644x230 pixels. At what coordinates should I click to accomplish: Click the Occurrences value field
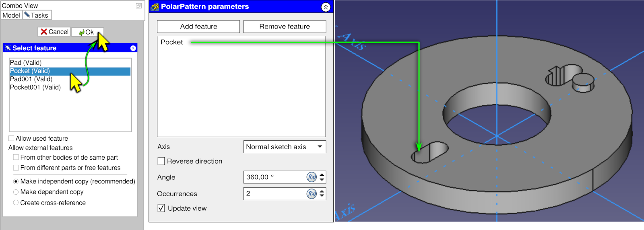click(x=275, y=194)
